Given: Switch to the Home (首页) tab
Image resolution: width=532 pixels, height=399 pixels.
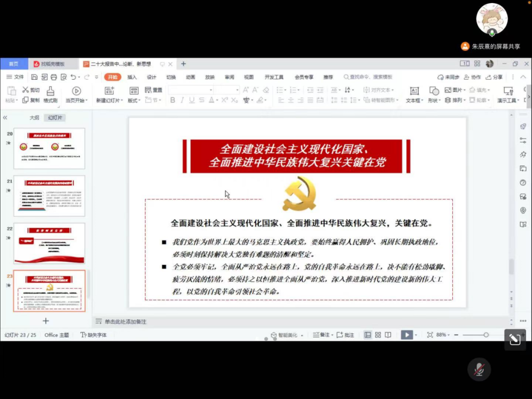Looking at the screenshot, I should point(14,64).
